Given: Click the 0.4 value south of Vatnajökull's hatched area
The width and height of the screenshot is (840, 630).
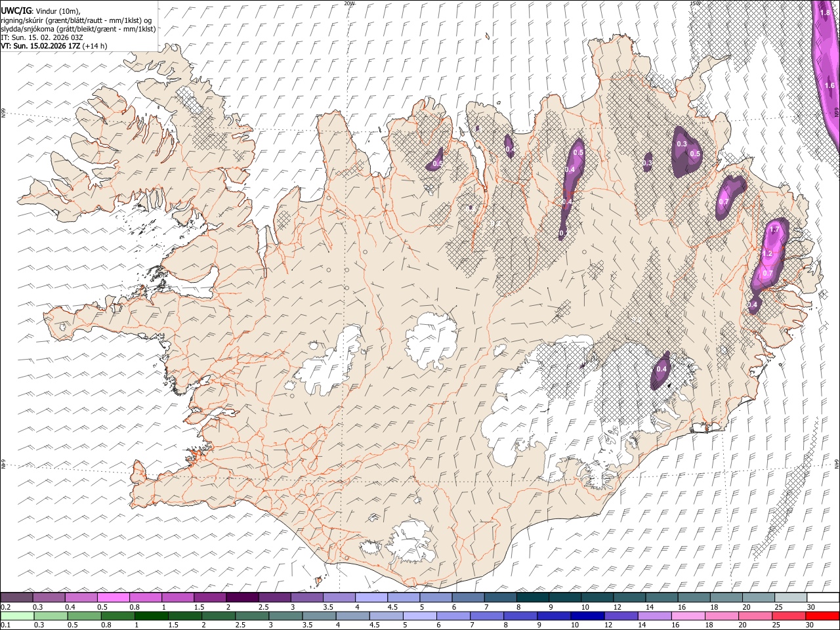Looking at the screenshot, I should (x=661, y=369).
